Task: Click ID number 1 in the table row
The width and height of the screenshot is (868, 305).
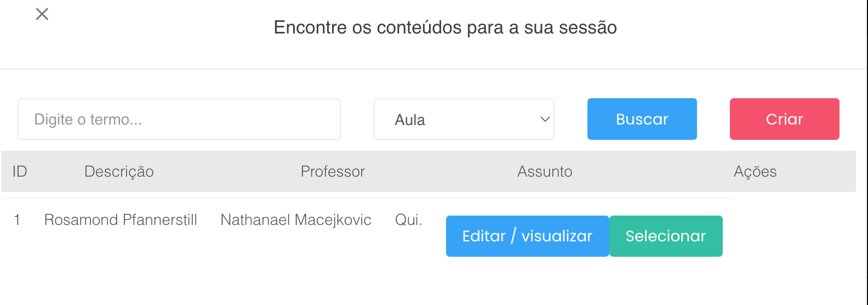Action: (17, 220)
